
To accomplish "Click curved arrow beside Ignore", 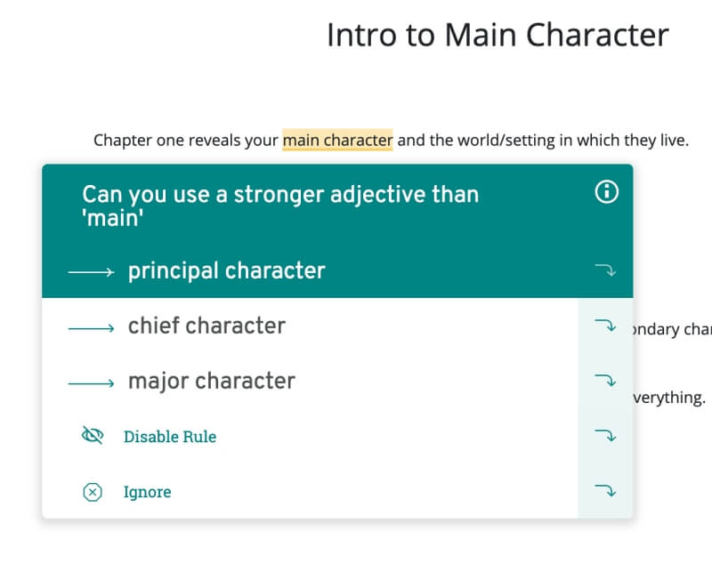I will pyautogui.click(x=605, y=490).
